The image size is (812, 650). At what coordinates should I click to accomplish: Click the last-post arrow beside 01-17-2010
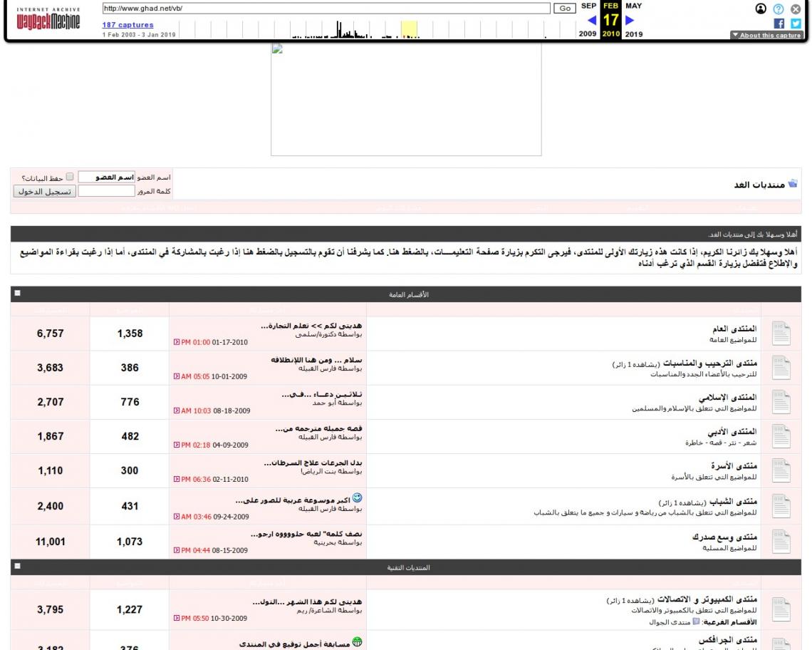click(x=177, y=342)
